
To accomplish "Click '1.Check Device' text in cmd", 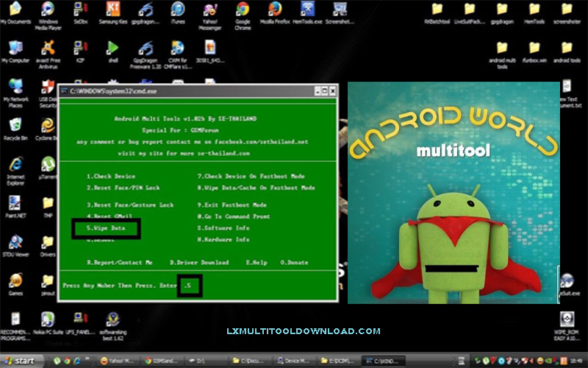I will click(x=111, y=176).
